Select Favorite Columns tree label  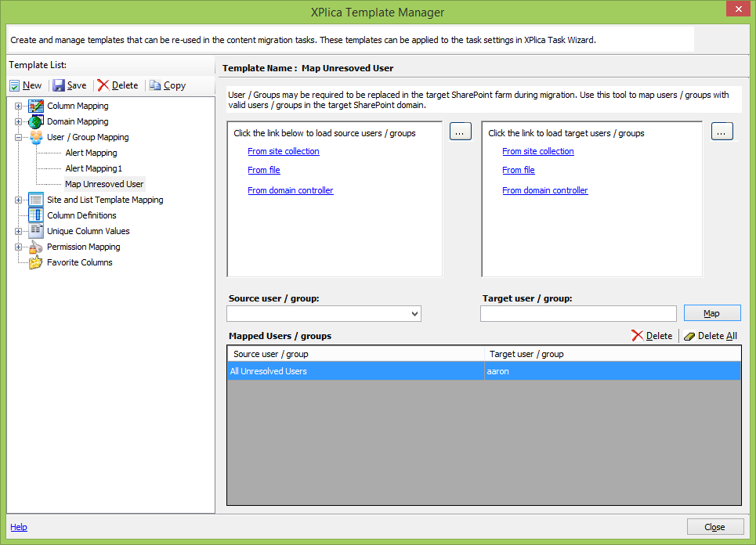[x=80, y=262]
